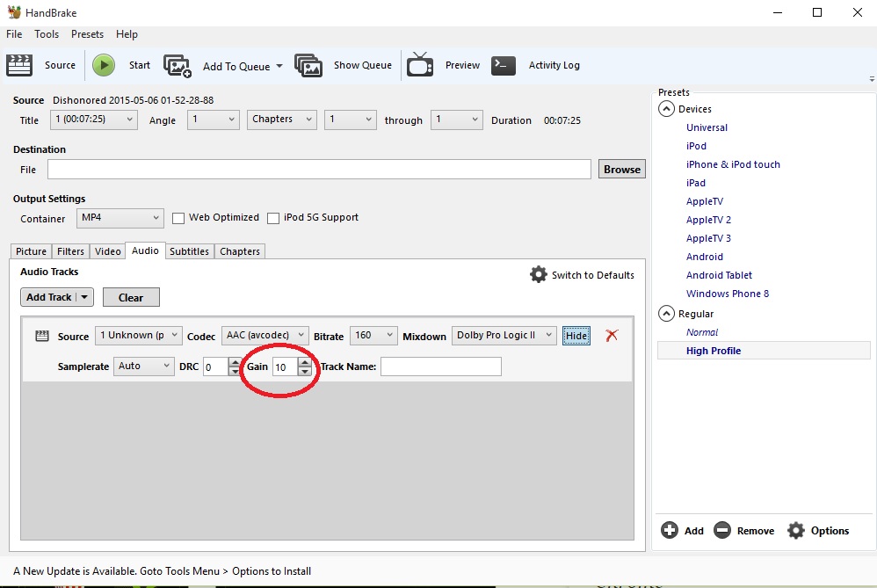The image size is (877, 588).
Task: Select the Normal preset
Action: click(702, 331)
